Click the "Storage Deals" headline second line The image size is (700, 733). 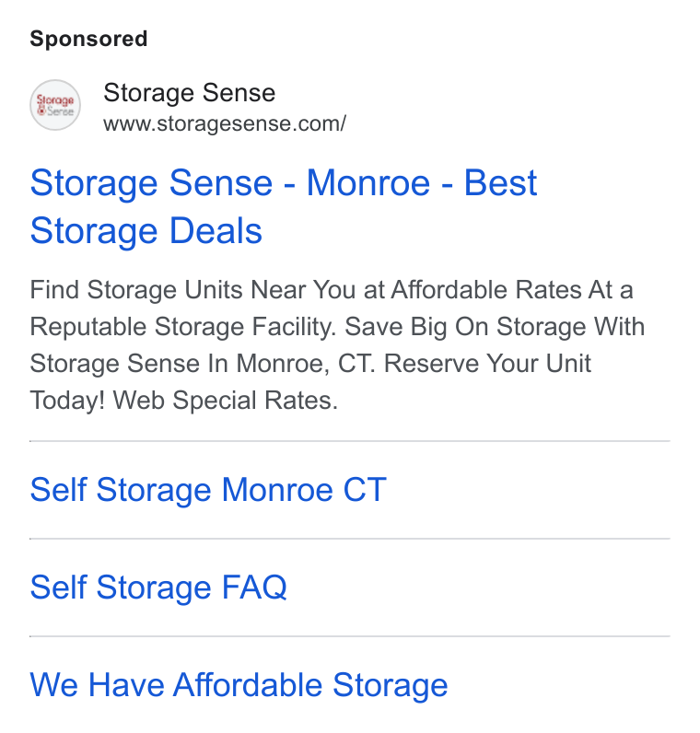click(146, 231)
